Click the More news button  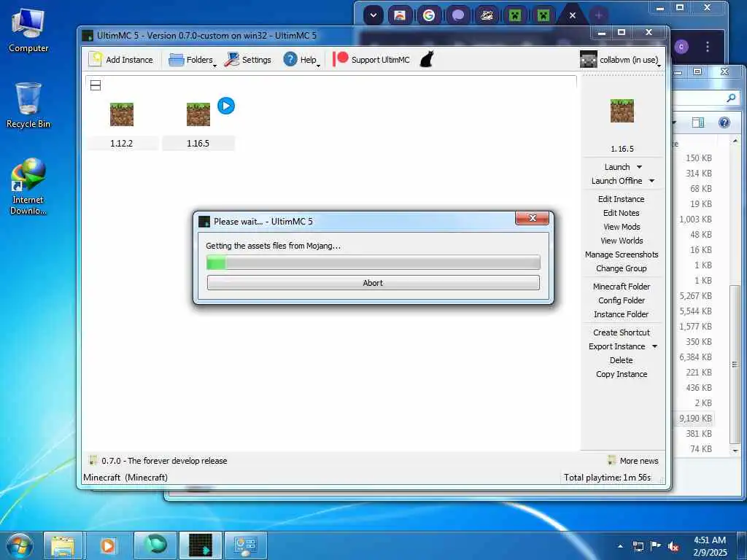coord(633,461)
